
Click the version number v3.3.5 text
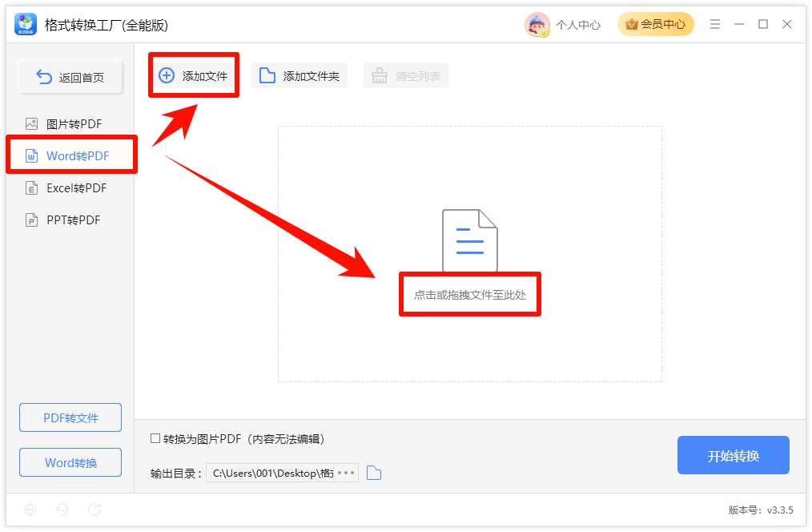[780, 510]
